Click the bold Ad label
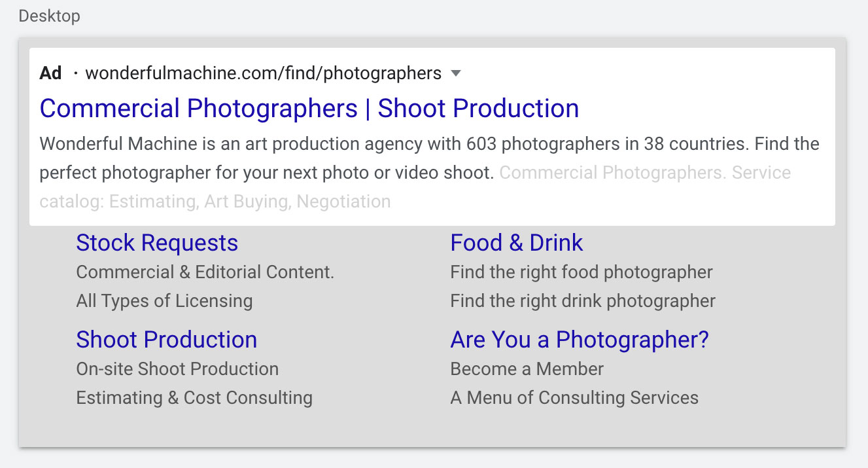The image size is (868, 468). [50, 73]
